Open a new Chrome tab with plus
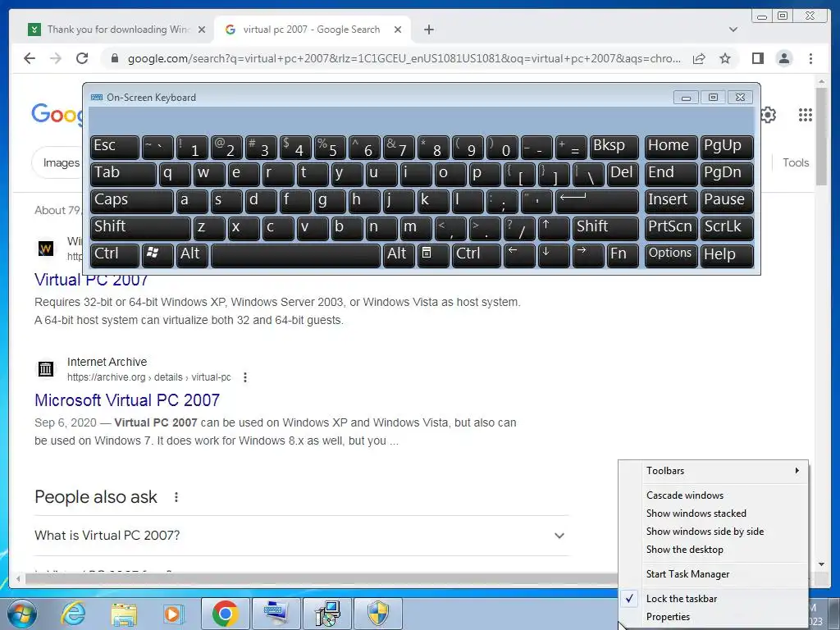Screen dimensions: 840x630 428,30
